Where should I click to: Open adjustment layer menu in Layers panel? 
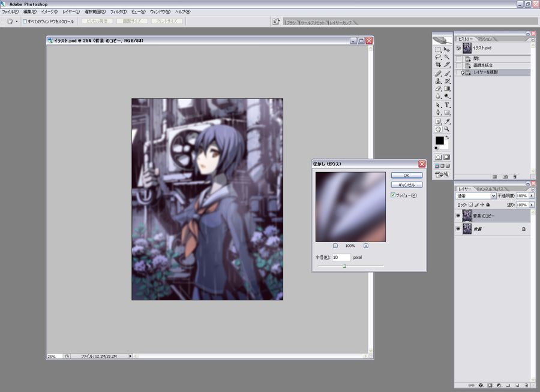[499, 385]
